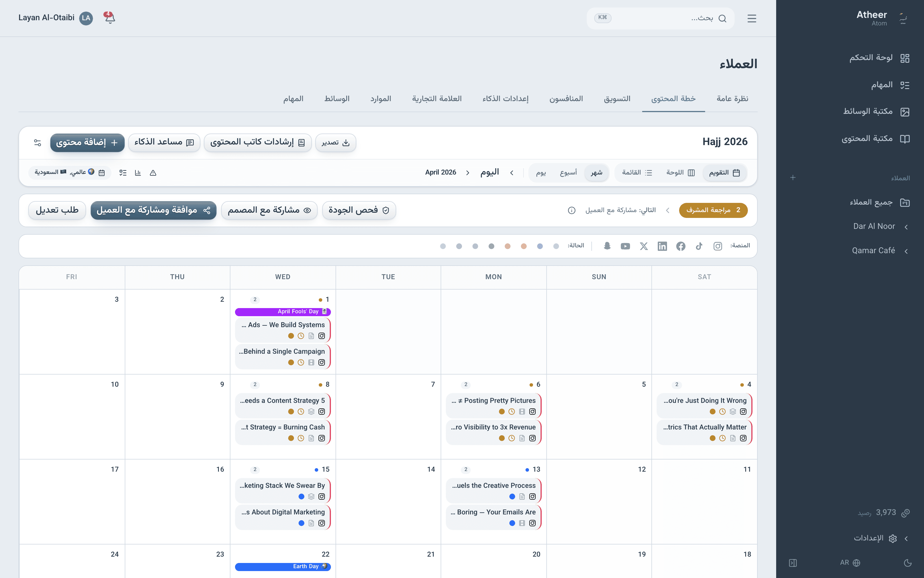Viewport: 924px width, 578px height.
Task: Open مساعد الذكاء assistant
Action: click(164, 142)
